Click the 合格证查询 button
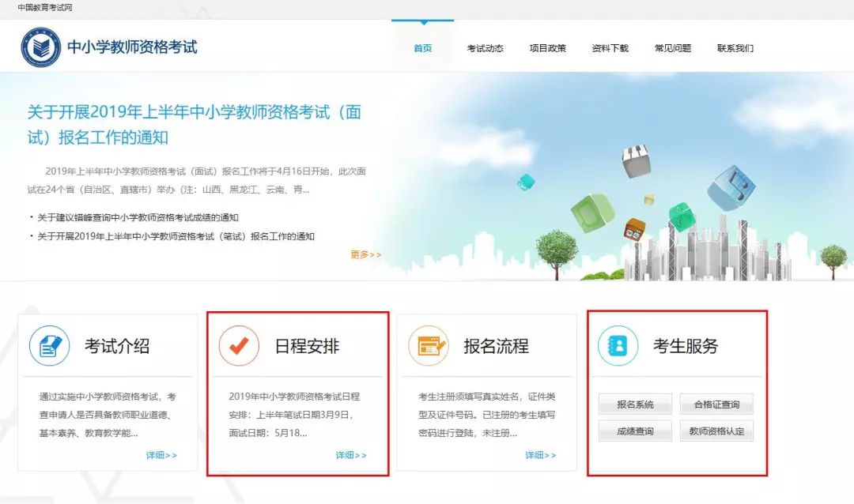The width and height of the screenshot is (854, 504). [716, 404]
